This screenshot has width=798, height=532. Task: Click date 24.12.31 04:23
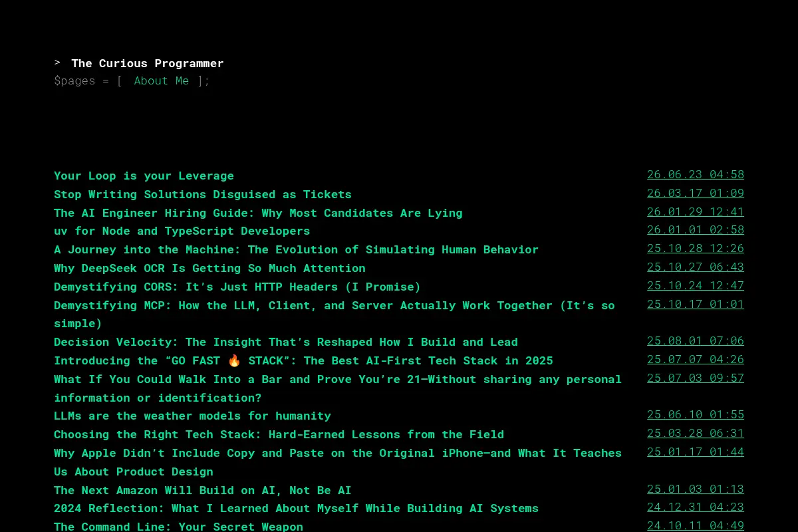pyautogui.click(x=696, y=507)
